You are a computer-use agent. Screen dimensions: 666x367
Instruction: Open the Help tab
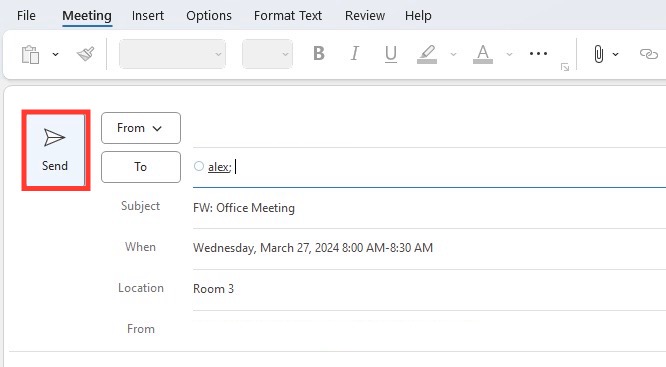(x=418, y=16)
